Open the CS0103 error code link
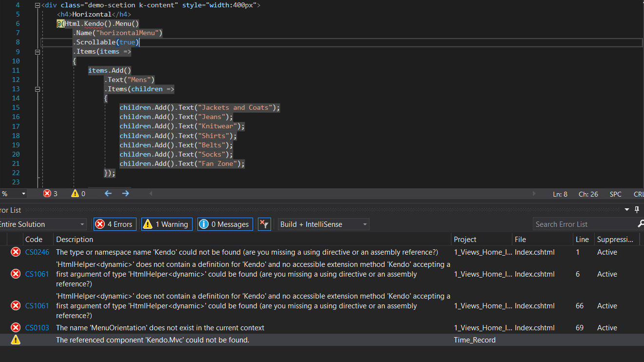This screenshot has height=362, width=644. 37,328
